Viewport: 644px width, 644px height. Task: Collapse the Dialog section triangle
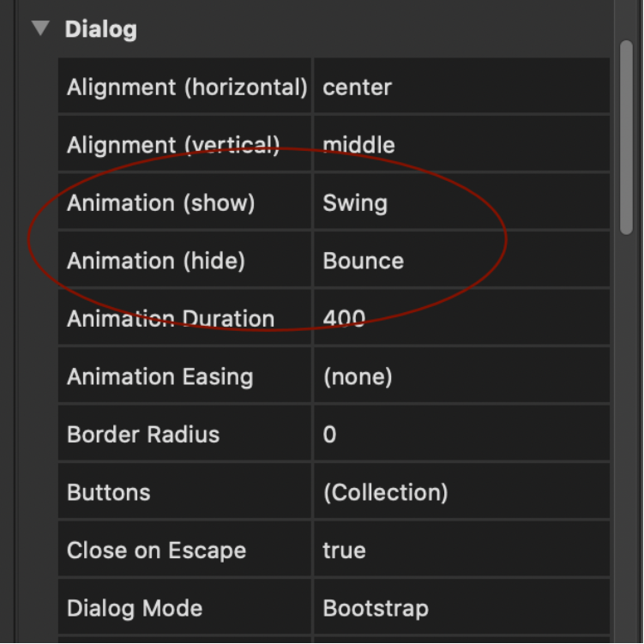coord(40,28)
